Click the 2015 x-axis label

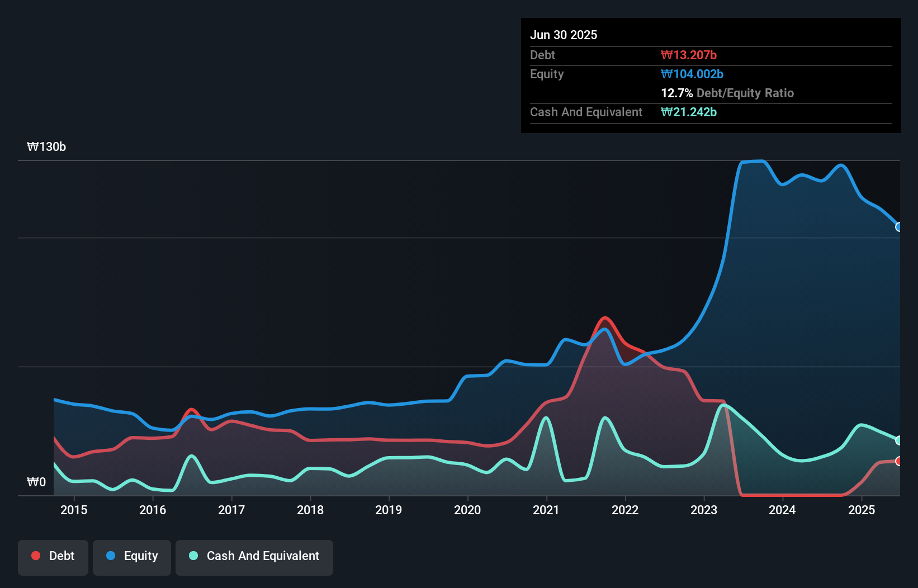click(74, 510)
